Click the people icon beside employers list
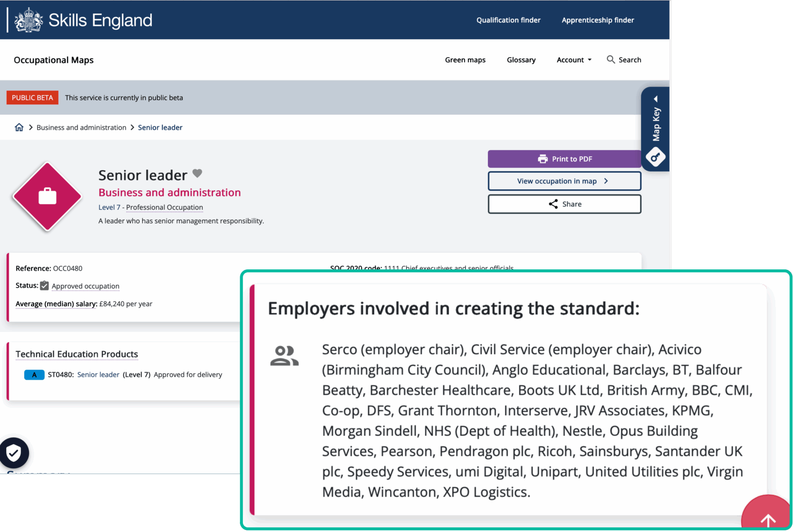Image resolution: width=794 pixels, height=532 pixels. [284, 356]
